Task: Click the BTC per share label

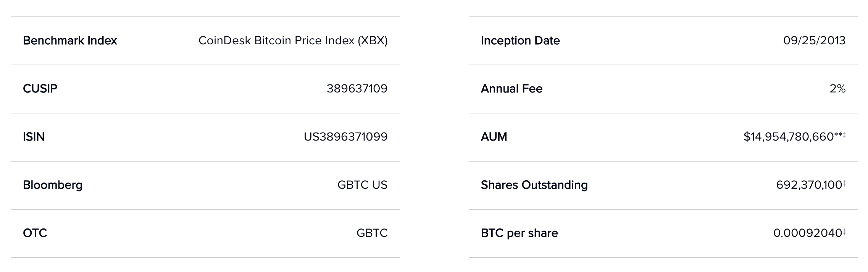Action: click(519, 233)
